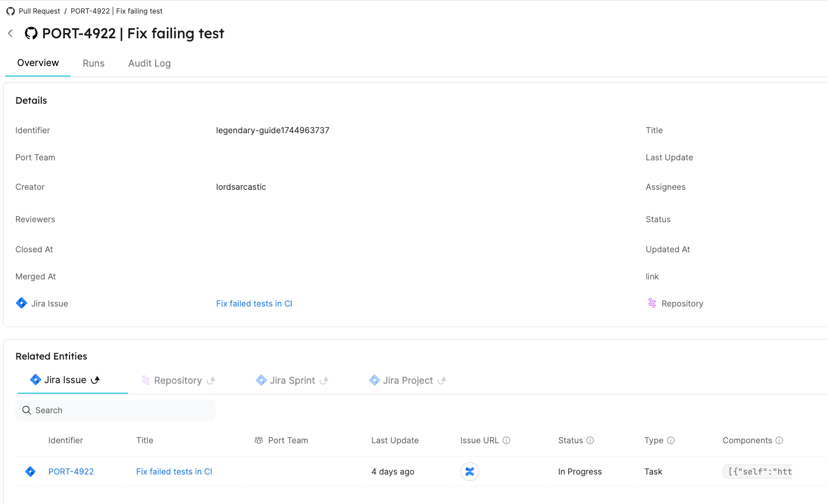Viewport: 827px width, 504px height.
Task: Switch to Jira Sprint related entities tab
Action: 292,380
